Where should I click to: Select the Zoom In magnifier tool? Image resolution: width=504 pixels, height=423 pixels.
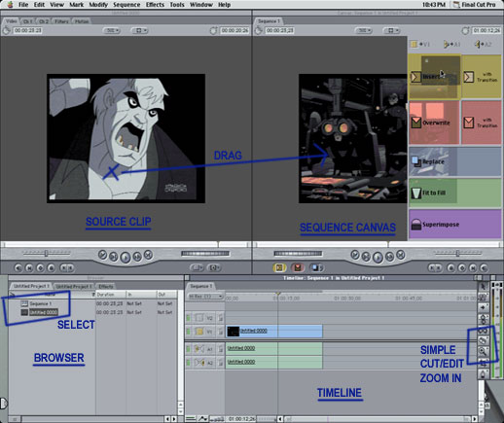[483, 351]
